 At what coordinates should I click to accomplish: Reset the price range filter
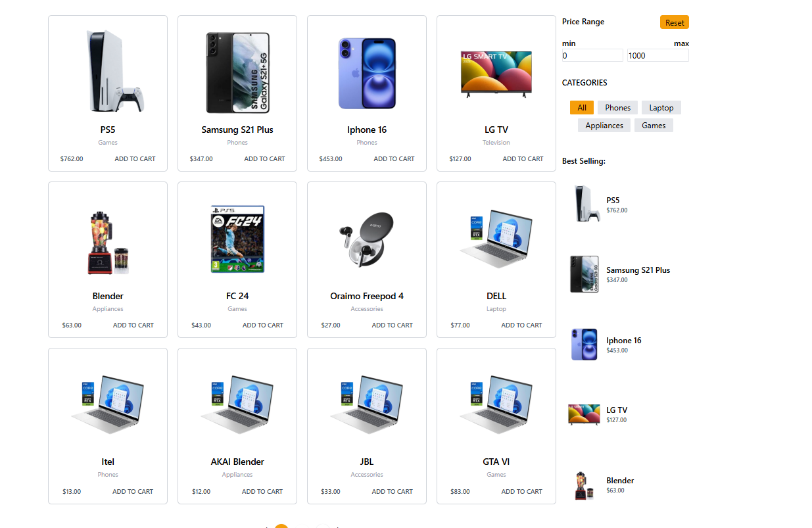tap(675, 22)
